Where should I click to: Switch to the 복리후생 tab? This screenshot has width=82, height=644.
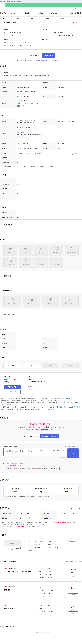point(48,19)
